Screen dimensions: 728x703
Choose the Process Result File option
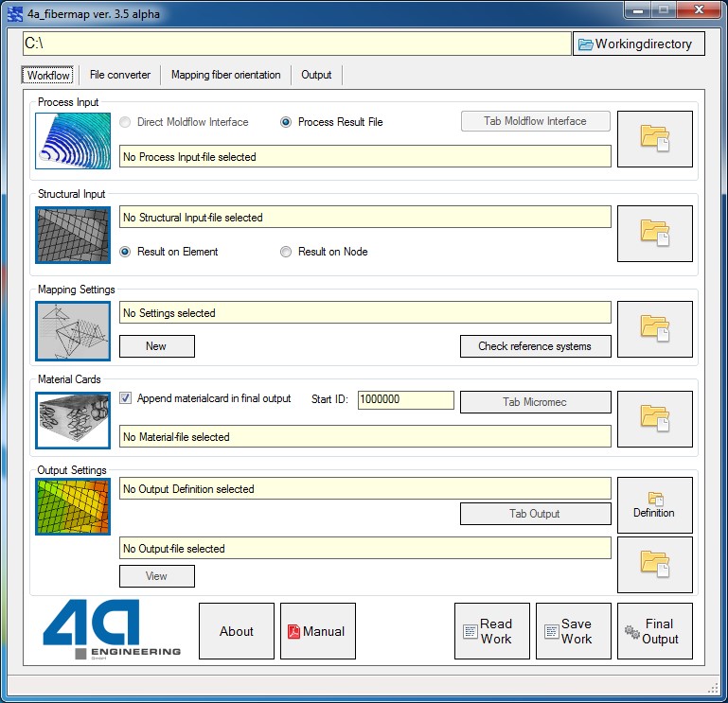pos(286,122)
